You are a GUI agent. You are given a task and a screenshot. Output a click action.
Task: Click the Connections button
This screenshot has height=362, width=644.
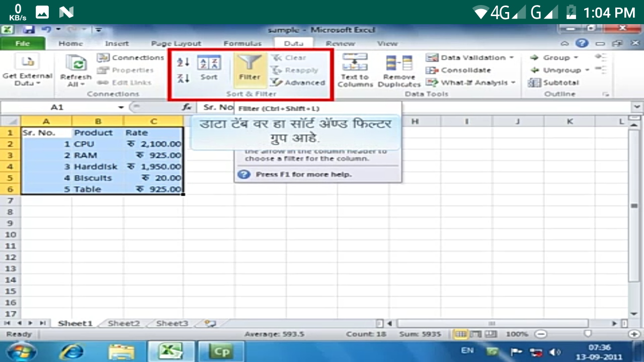tap(131, 57)
